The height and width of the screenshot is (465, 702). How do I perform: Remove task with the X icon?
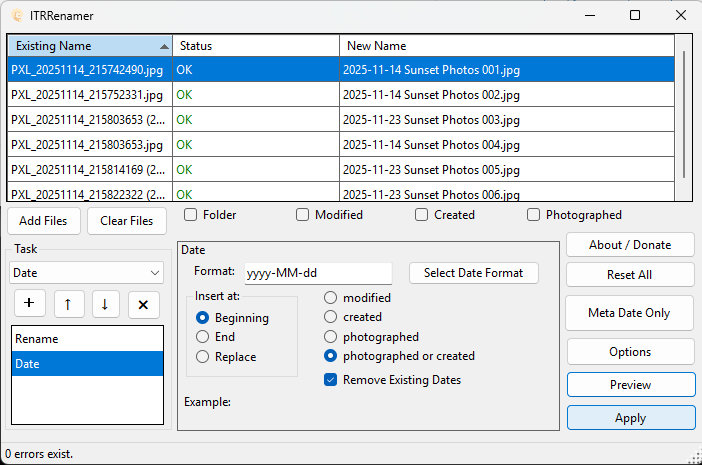point(143,304)
